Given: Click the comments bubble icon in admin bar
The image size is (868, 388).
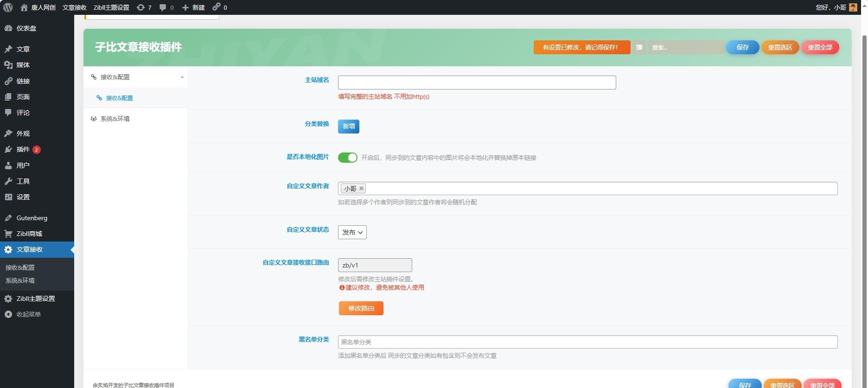Looking at the screenshot, I should [x=166, y=7].
